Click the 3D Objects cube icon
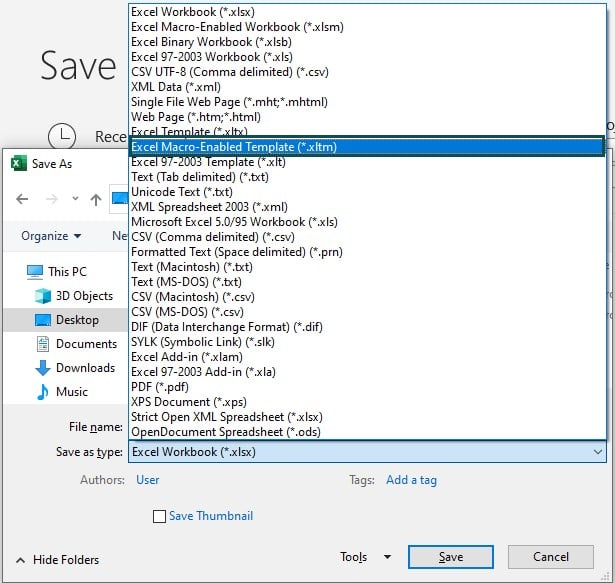This screenshot has height=583, width=615. tap(43, 296)
